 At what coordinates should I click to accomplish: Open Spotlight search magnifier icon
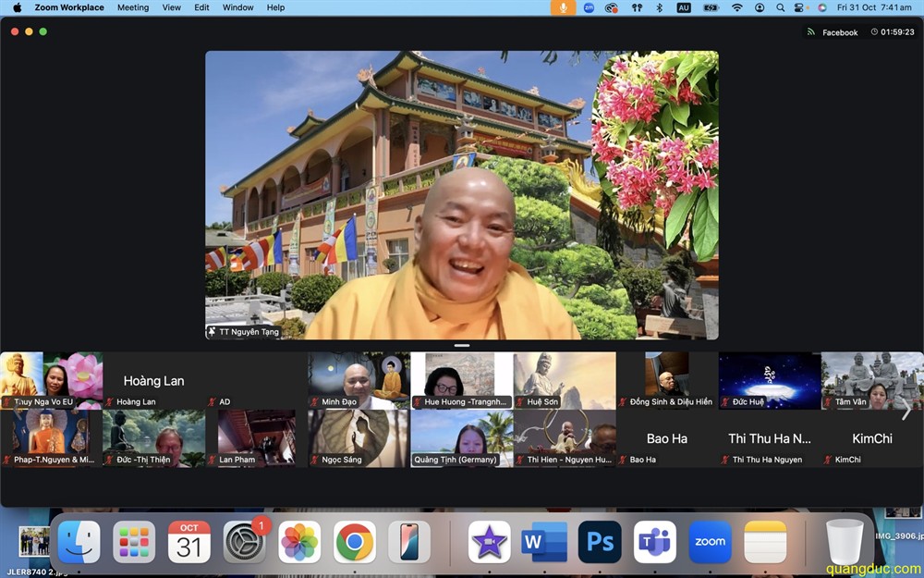[x=781, y=7]
